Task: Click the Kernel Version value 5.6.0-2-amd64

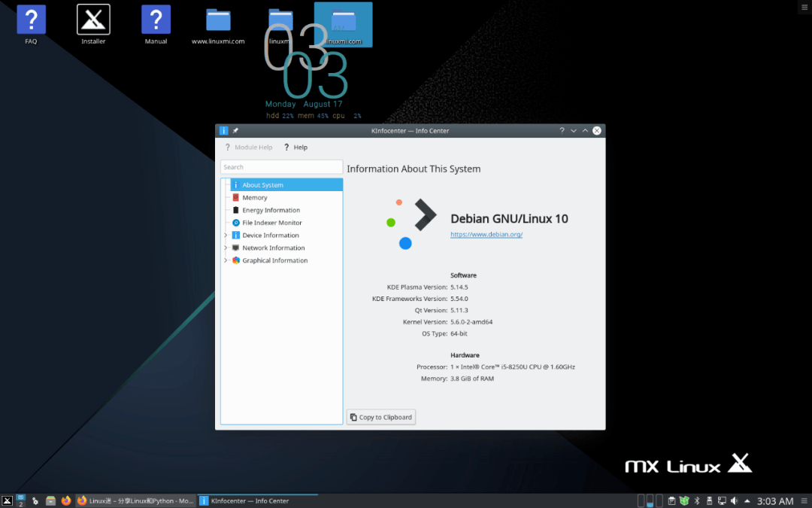Action: click(471, 322)
